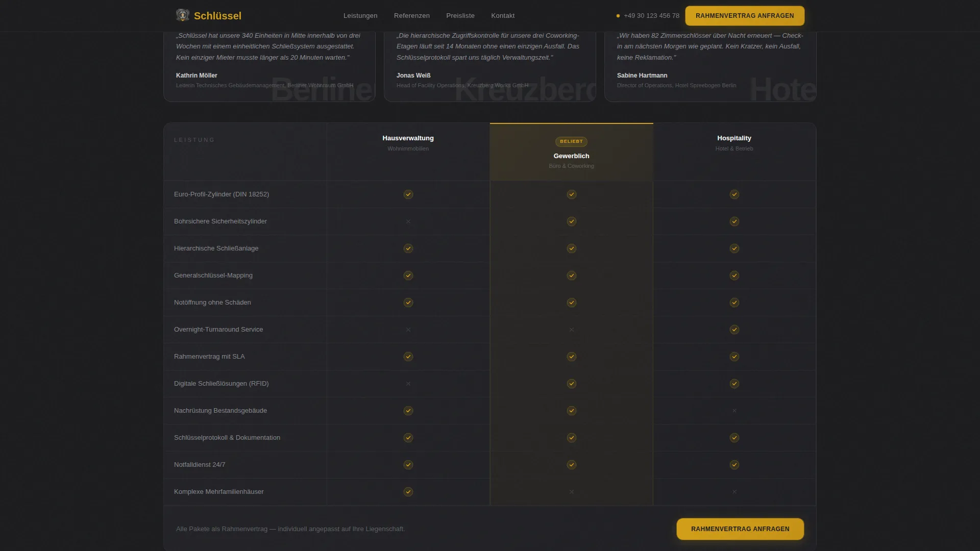Click checkmark for Rahmenvertrag mit SLA under Gewerblich
Image resolution: width=980 pixels, height=551 pixels.
coord(572,357)
